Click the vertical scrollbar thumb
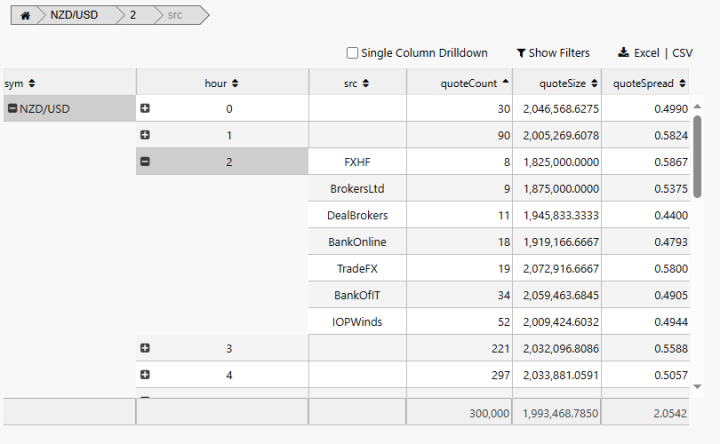This screenshot has width=720, height=444. [697, 145]
